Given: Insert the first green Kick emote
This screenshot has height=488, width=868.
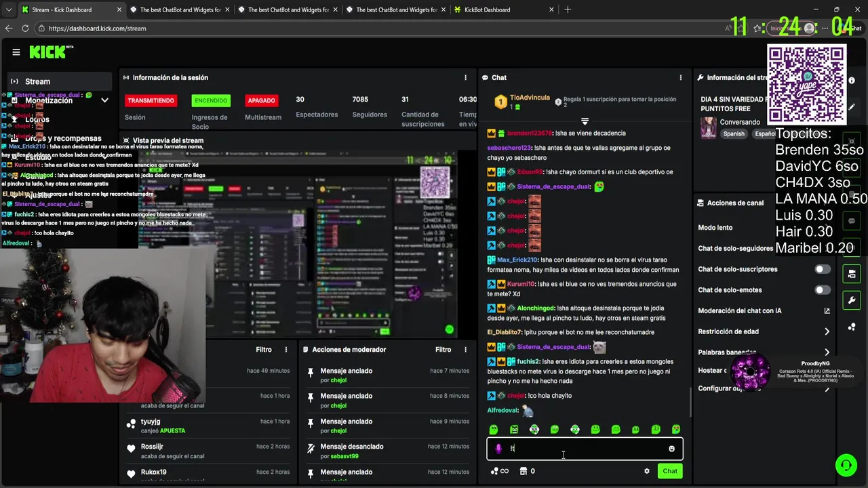Looking at the screenshot, I should pos(494,429).
